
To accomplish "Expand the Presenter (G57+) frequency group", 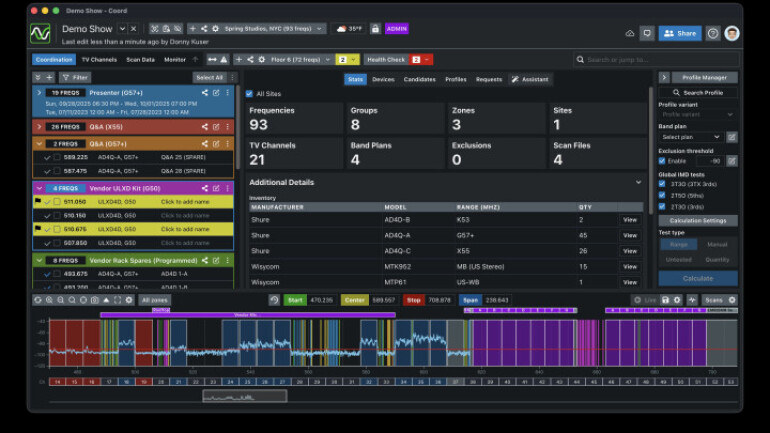I will click(38, 92).
